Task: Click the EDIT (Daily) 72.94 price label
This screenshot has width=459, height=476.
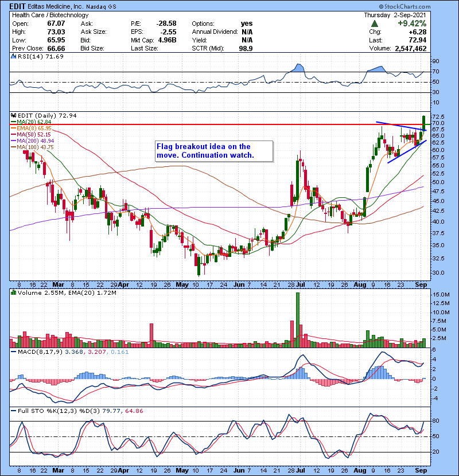Action: (47, 116)
